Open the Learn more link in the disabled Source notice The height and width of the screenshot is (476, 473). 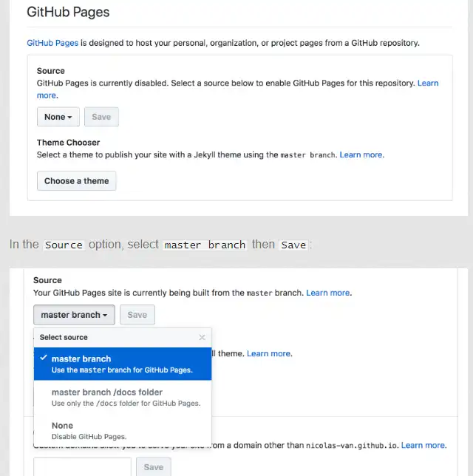pyautogui.click(x=428, y=84)
